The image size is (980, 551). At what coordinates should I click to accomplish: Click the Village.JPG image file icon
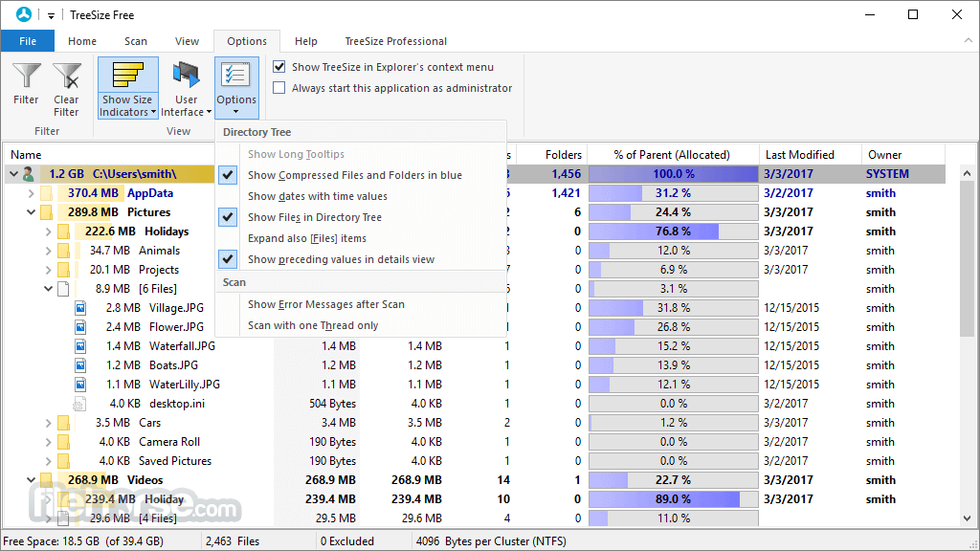point(78,308)
